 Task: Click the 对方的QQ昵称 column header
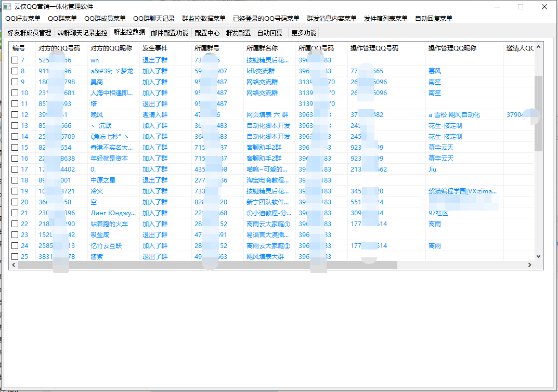[x=113, y=48]
